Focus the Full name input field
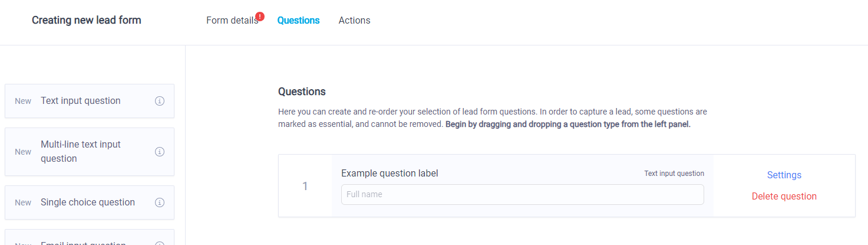Screen dimensions: 868x245 click(x=522, y=195)
